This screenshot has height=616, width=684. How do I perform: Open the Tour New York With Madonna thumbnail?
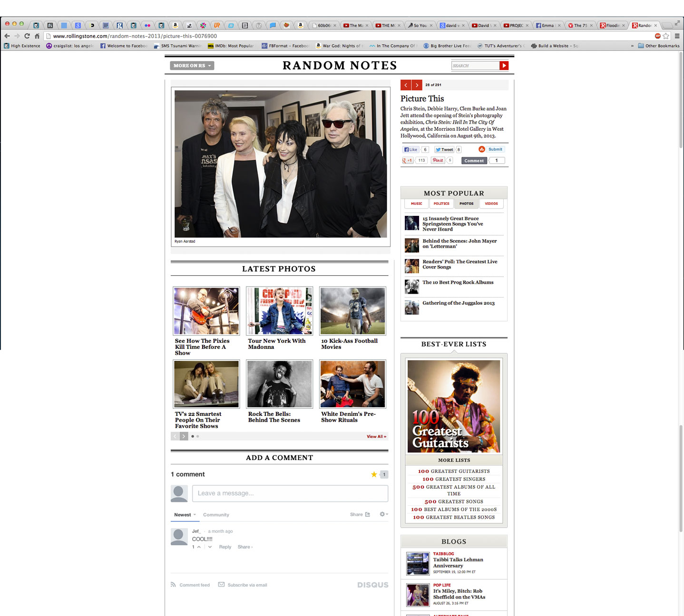coord(279,311)
